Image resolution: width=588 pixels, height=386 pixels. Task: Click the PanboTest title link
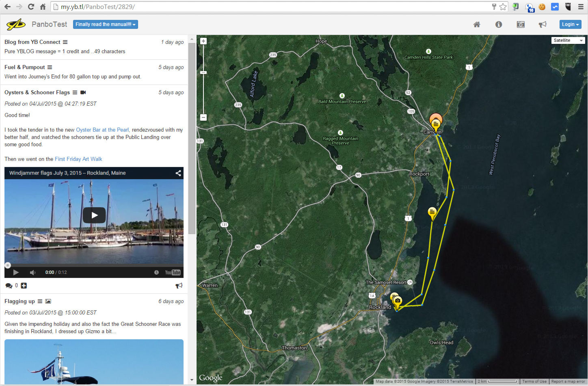click(50, 24)
